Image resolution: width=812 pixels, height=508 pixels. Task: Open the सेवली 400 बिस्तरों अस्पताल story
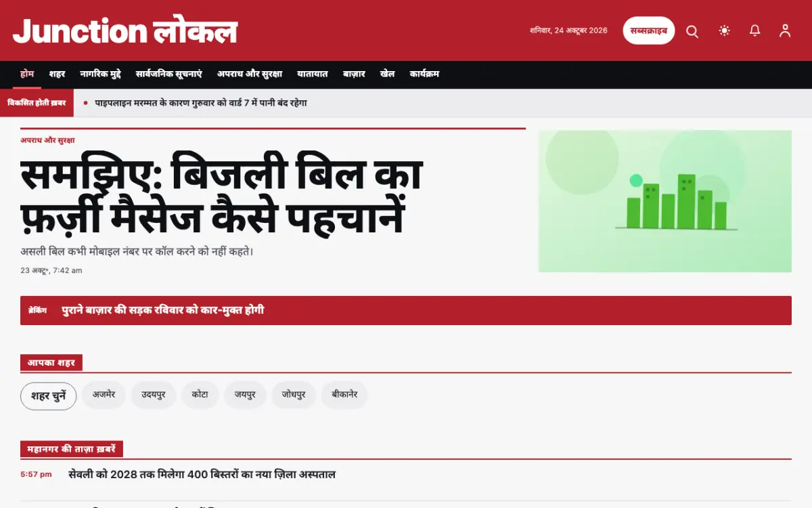[x=202, y=475]
